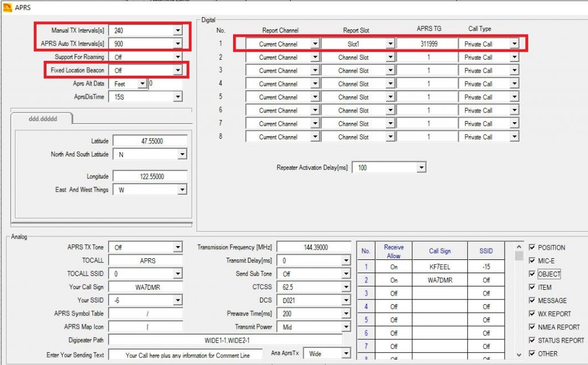Open the Your SSID dropdown
588x365 pixels.
(x=178, y=300)
